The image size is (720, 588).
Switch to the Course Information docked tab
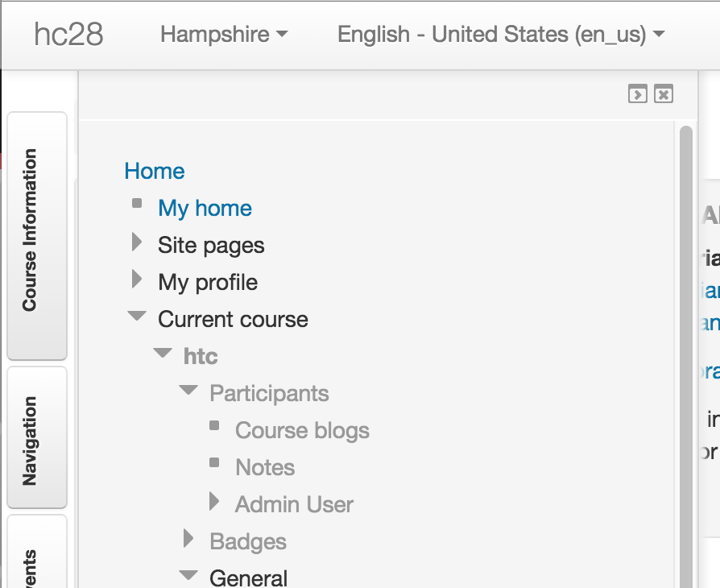pyautogui.click(x=37, y=236)
